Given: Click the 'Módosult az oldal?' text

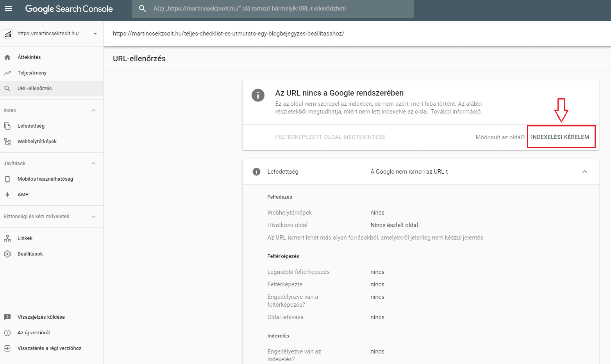Looking at the screenshot, I should tap(500, 137).
